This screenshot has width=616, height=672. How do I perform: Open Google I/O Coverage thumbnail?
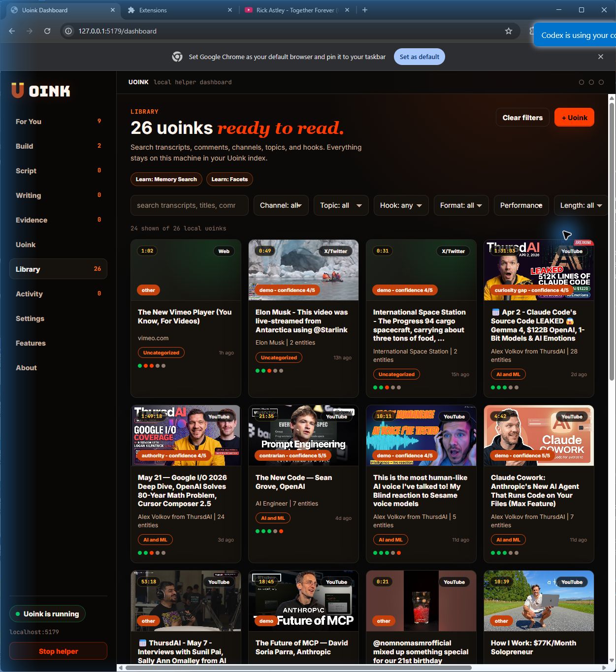186,435
